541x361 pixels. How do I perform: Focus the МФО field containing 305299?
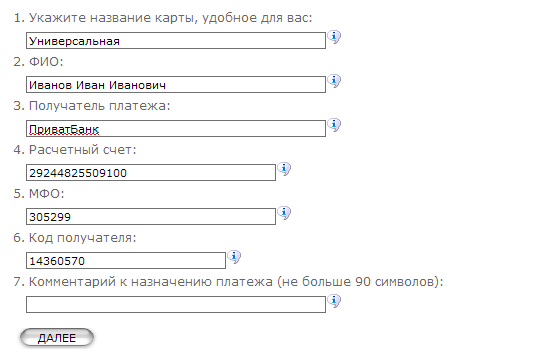tap(151, 217)
